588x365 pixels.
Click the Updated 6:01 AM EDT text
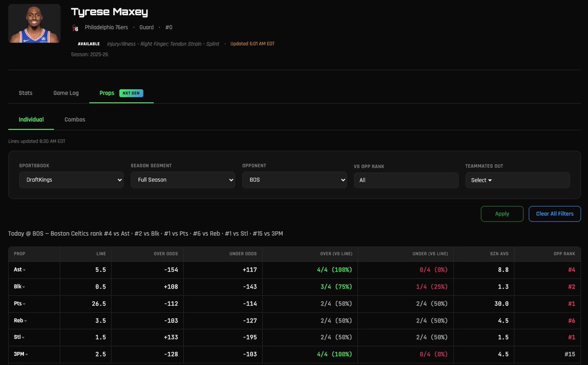(x=252, y=44)
